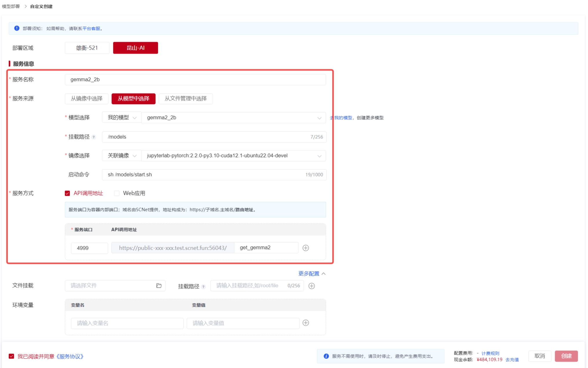Click the 服务端口 input field showing 4999
The width and height of the screenshot is (588, 368).
[x=89, y=248]
